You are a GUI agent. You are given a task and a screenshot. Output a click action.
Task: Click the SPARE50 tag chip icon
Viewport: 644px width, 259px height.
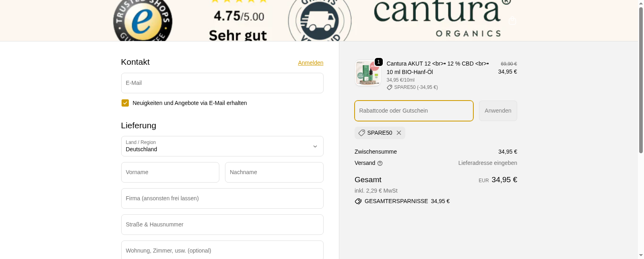point(361,133)
